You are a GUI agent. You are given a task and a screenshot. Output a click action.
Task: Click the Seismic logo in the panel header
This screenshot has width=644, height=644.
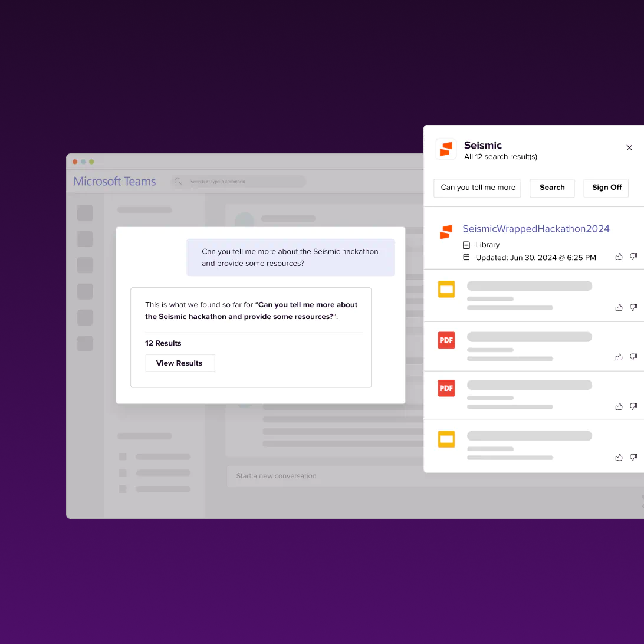point(446,149)
